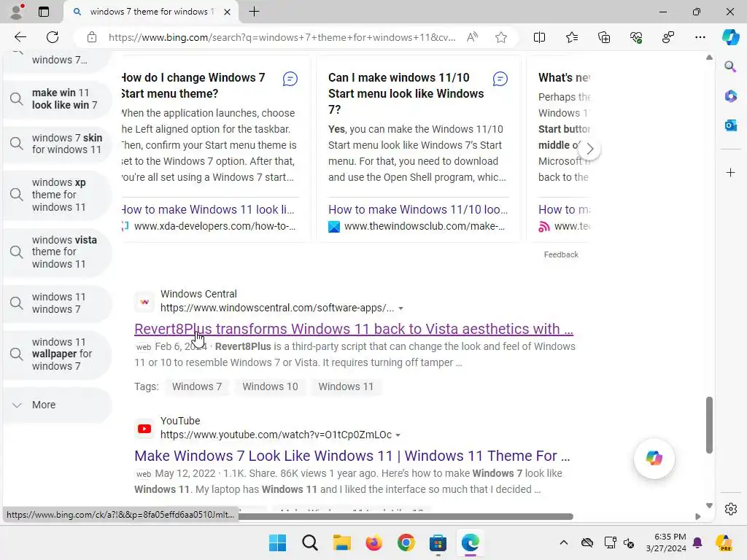The image size is (747, 560).
Task: Open split screen view
Action: (539, 37)
